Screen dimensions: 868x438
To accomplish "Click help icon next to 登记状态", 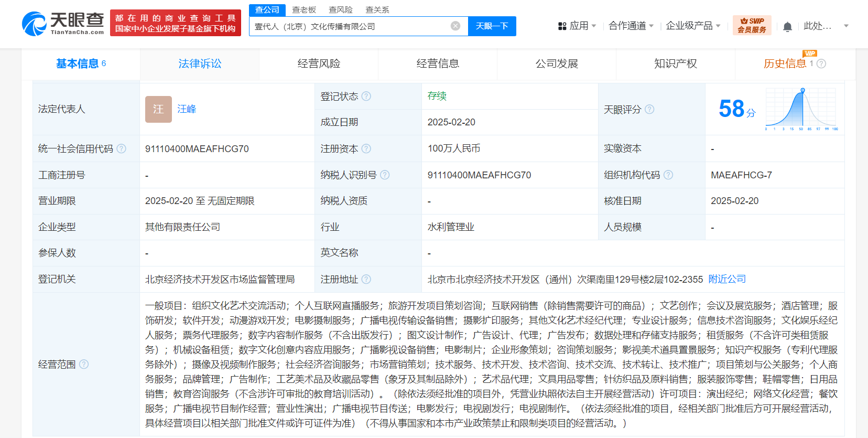I will point(366,96).
